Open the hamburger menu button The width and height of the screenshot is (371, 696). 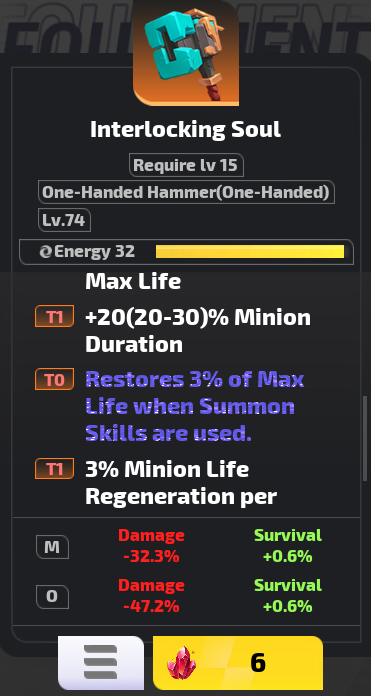point(101,662)
